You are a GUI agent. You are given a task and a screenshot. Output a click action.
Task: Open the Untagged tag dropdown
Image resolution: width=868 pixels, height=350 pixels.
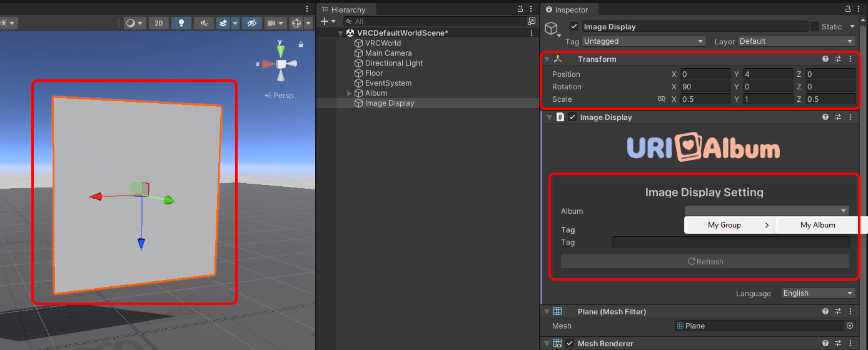643,41
